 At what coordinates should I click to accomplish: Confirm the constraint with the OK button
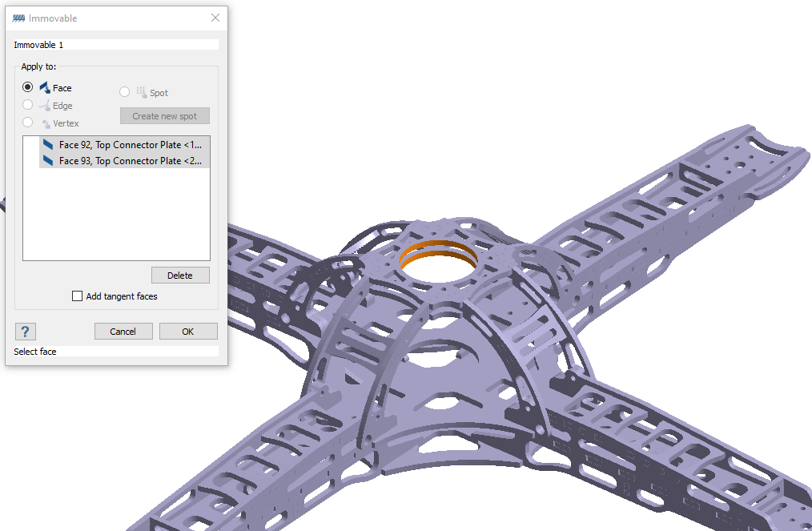[188, 332]
